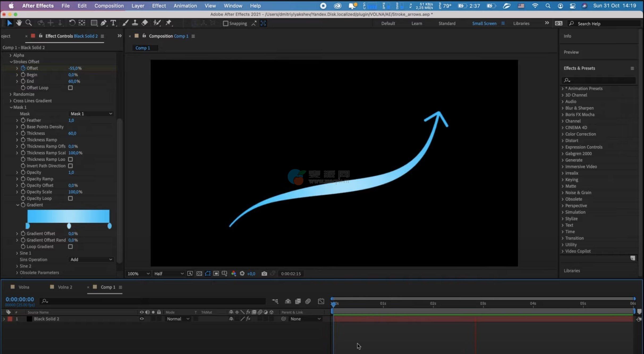Enable the Snapping checkbox
The image size is (644, 354).
click(226, 24)
